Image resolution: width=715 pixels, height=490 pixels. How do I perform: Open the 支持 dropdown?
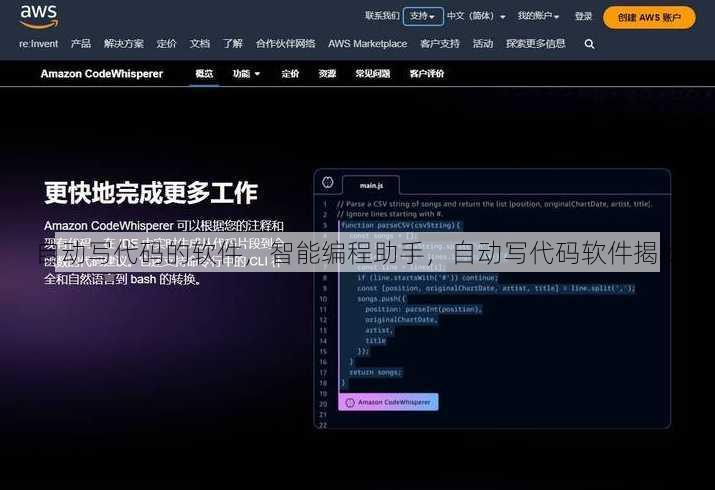click(x=423, y=16)
